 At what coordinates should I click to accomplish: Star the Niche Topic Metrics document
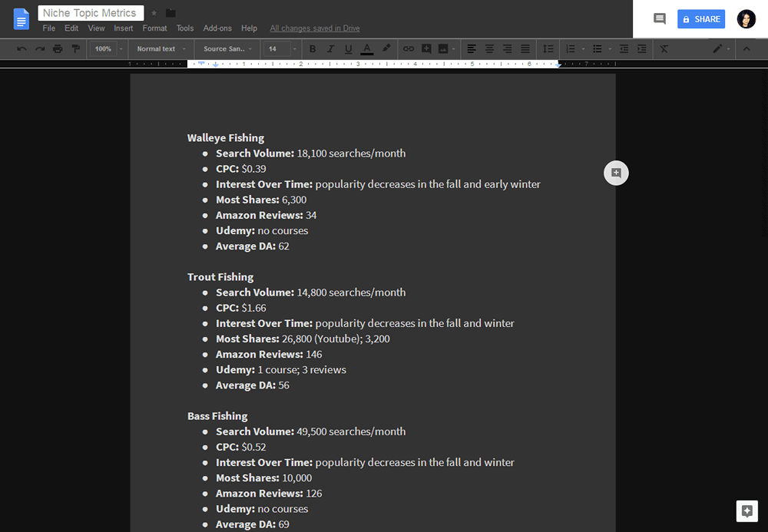(x=154, y=13)
